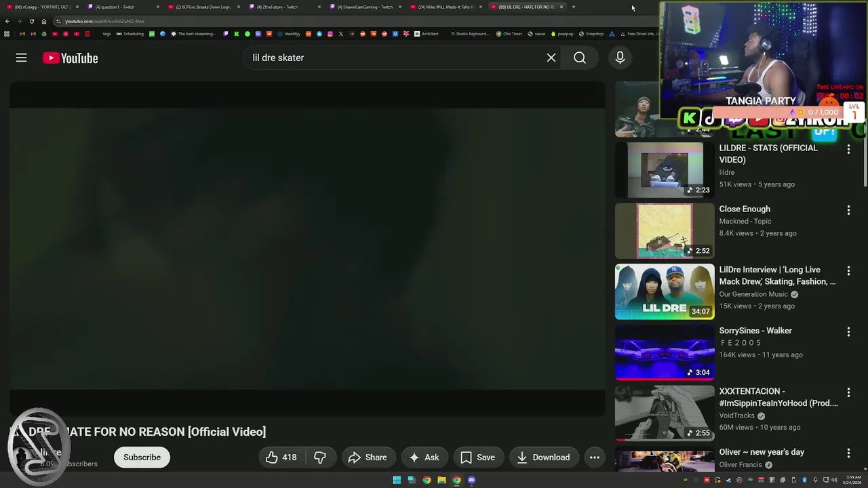868x488 pixels.
Task: Open more actions ellipsis under video
Action: (595, 457)
